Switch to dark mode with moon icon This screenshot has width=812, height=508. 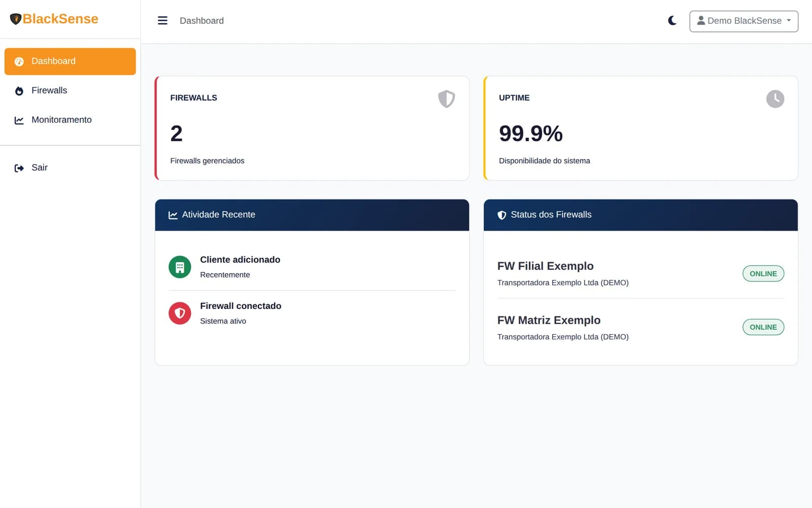[x=672, y=21]
